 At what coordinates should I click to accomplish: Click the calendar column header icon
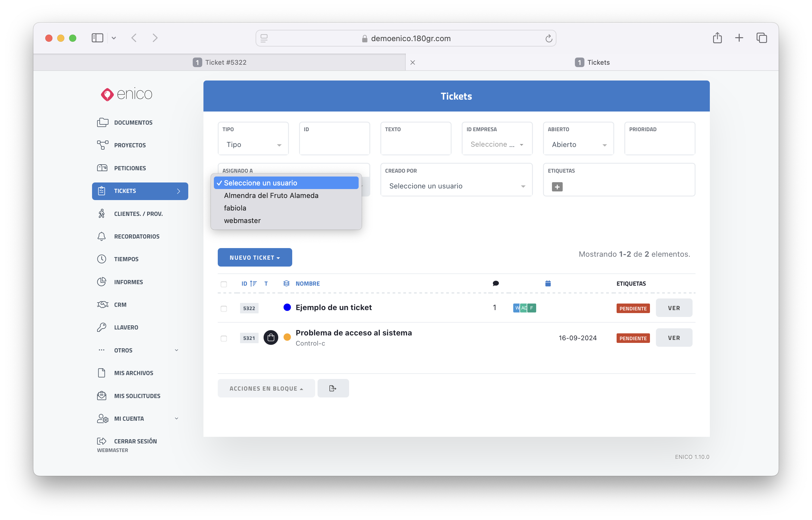(548, 283)
